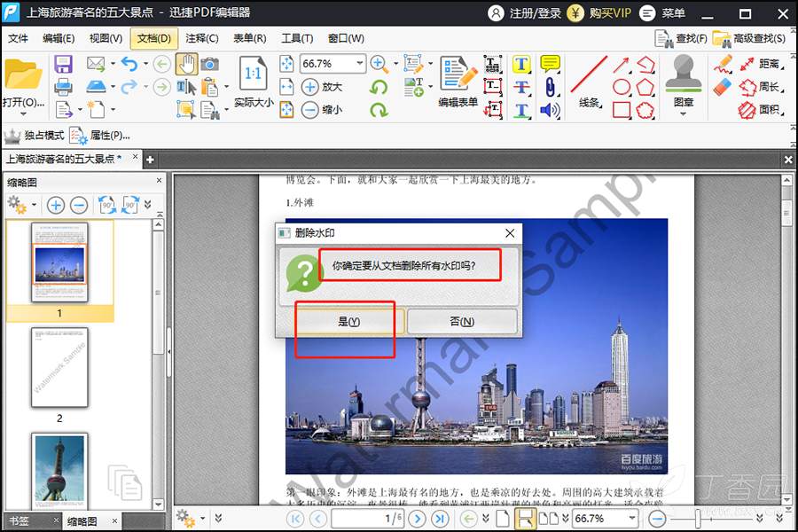Image resolution: width=798 pixels, height=532 pixels.
Task: Select the text selection tool
Action: tap(186, 87)
